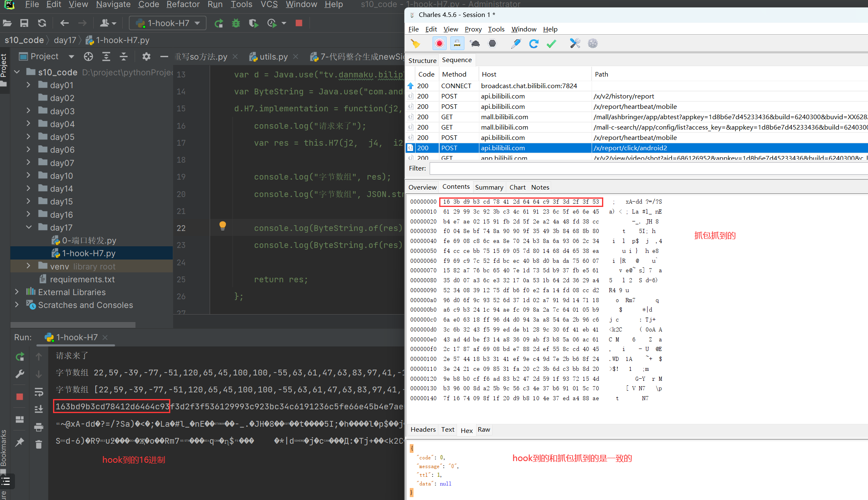Hide Project panel minus icon
This screenshot has height=500, width=868.
pos(164,56)
